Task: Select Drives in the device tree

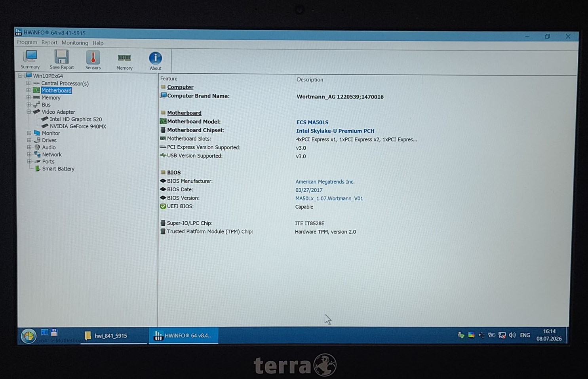Action: (49, 141)
